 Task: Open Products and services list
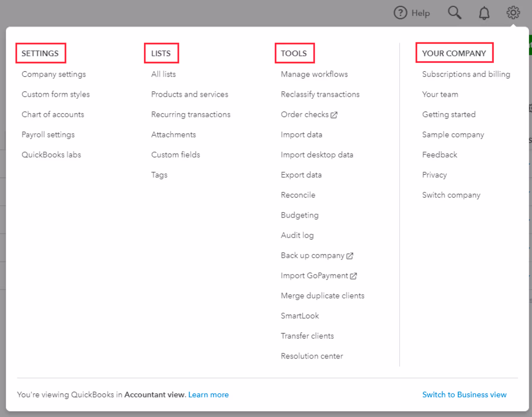click(x=190, y=94)
